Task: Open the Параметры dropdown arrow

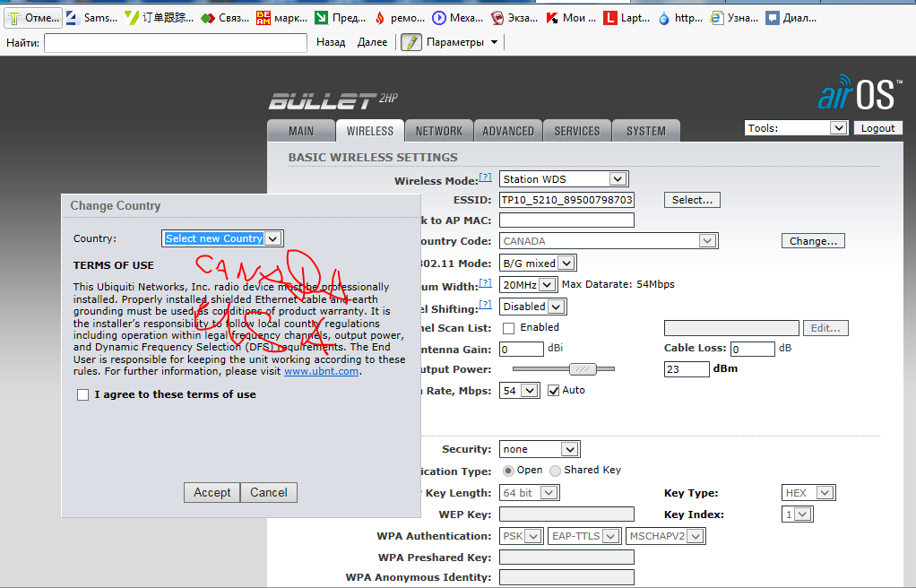Action: (494, 42)
